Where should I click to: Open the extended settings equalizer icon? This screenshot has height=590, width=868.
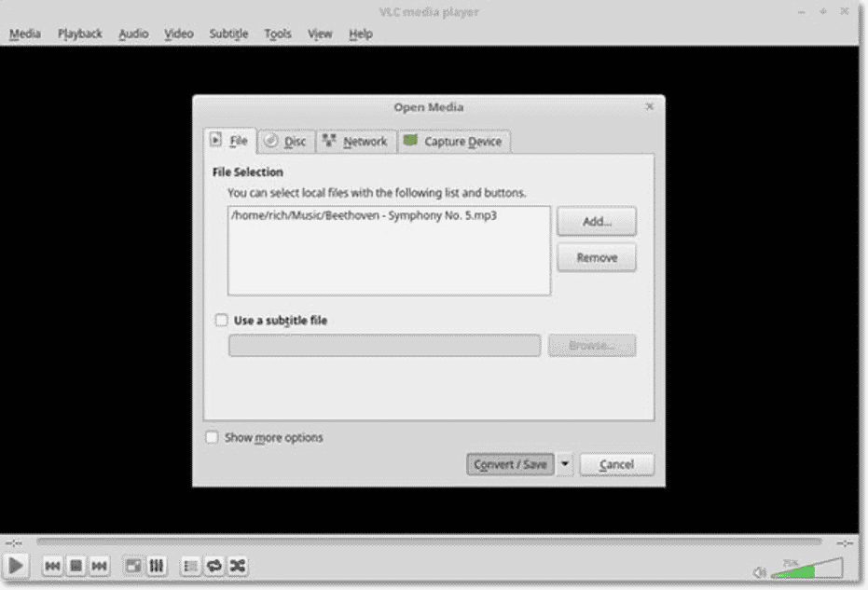tap(157, 565)
